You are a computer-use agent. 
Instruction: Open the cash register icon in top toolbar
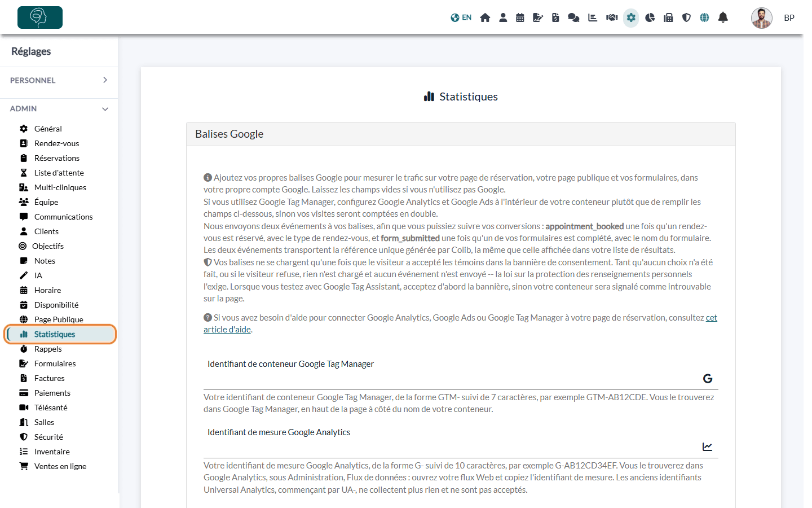[x=668, y=17]
